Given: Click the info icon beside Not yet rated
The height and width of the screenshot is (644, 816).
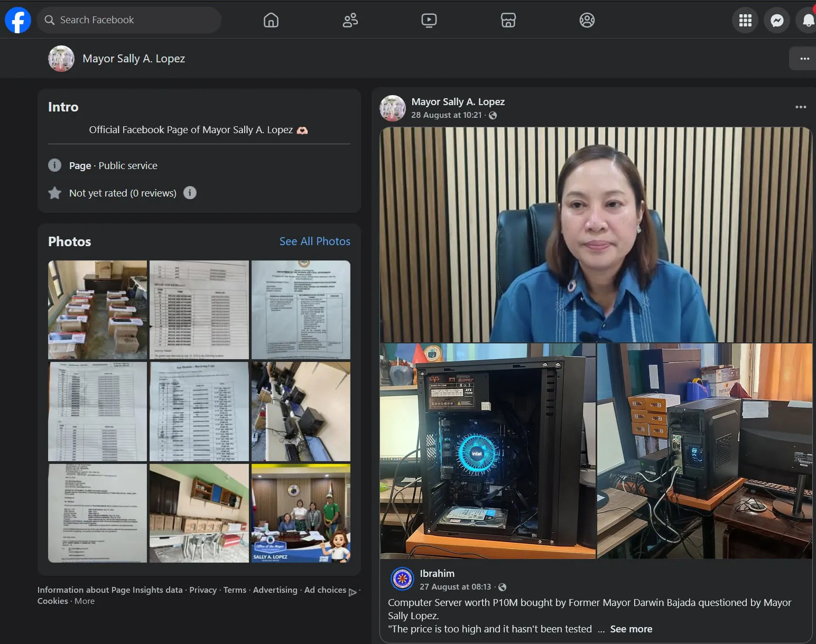Looking at the screenshot, I should click(190, 193).
